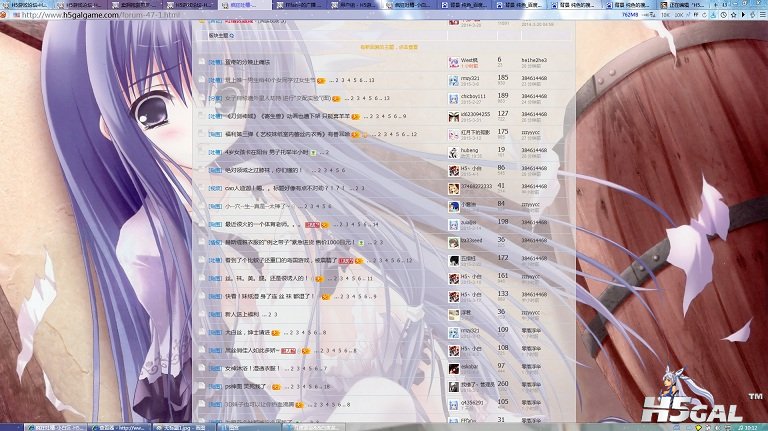Open id623094355's avatar thumbnail
768x431 pixels.
(x=454, y=117)
